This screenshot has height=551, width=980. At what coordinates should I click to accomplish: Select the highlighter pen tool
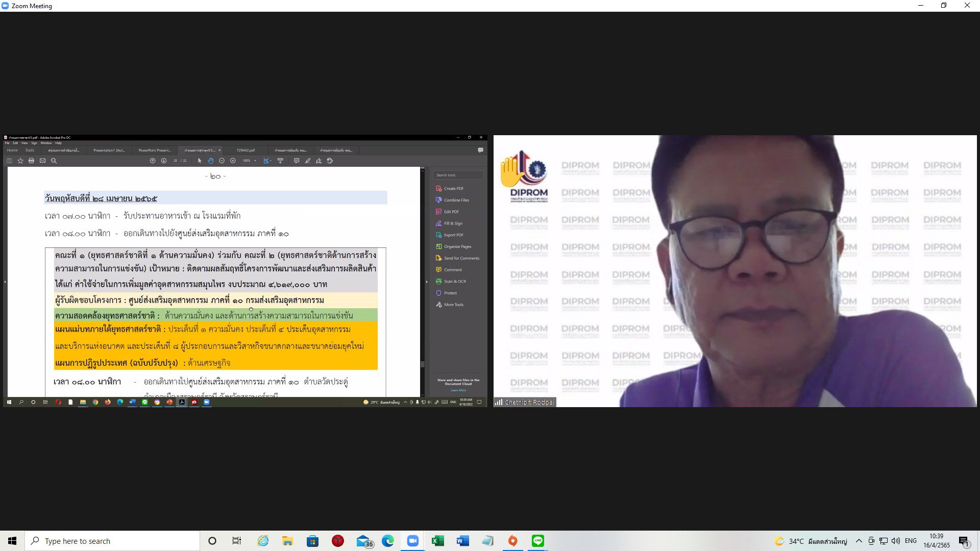coord(308,161)
